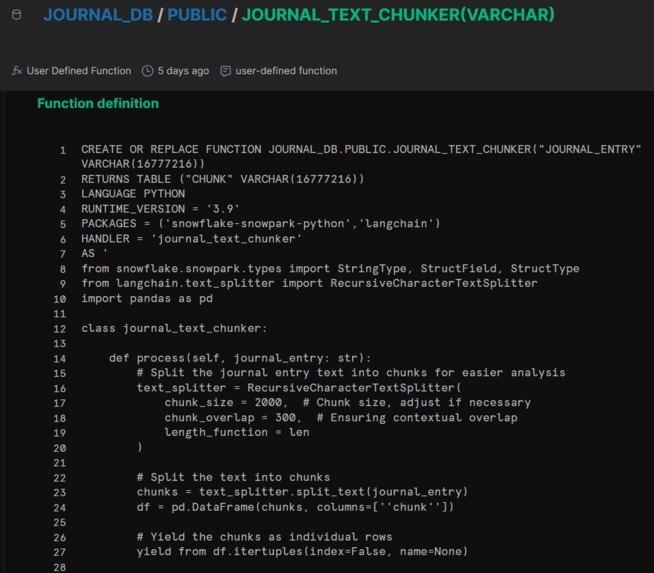This screenshot has width=654, height=573.
Task: Click the '5 days ago' timestamp
Action: pyautogui.click(x=183, y=71)
